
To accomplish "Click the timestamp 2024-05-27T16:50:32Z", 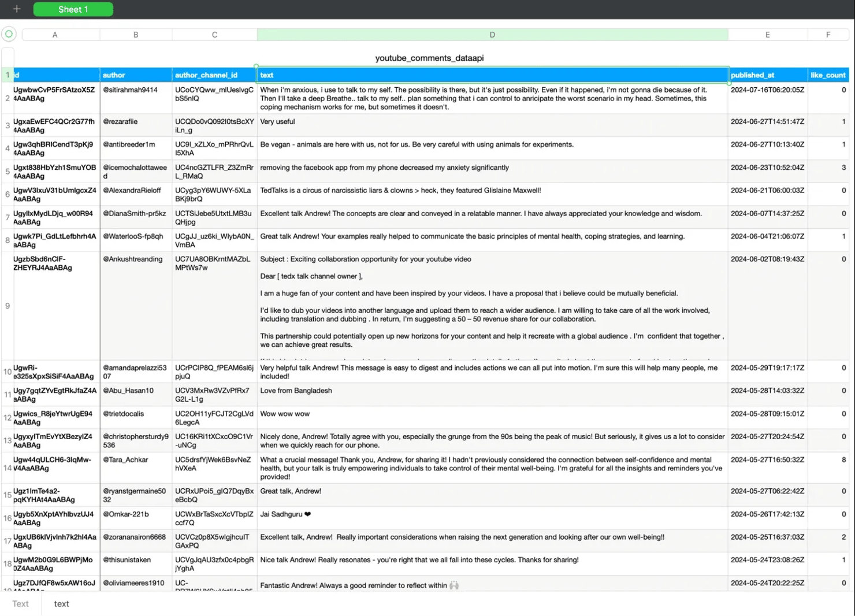I will (x=768, y=468).
